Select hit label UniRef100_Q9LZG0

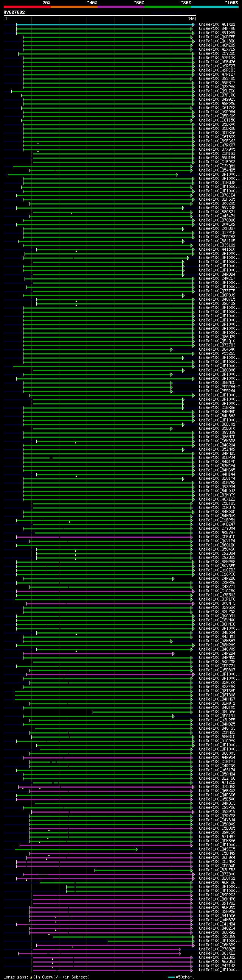click(217, 92)
